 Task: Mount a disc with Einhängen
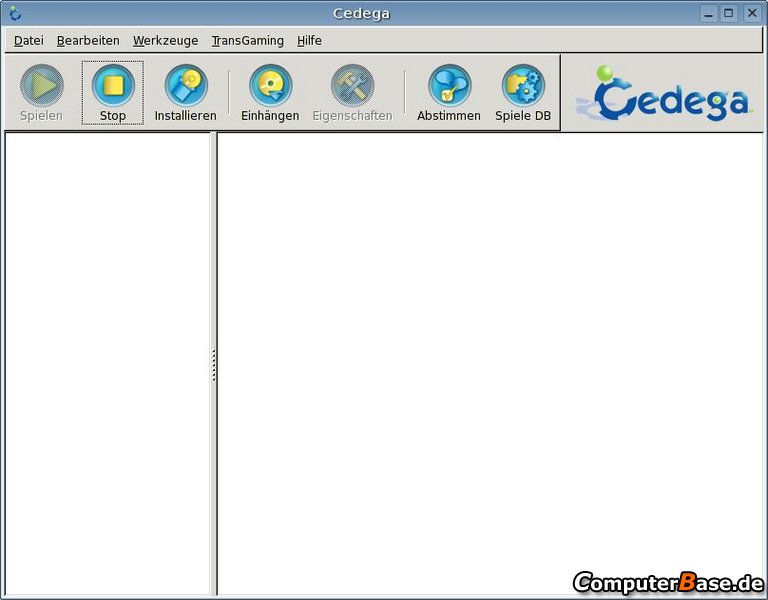(x=270, y=93)
